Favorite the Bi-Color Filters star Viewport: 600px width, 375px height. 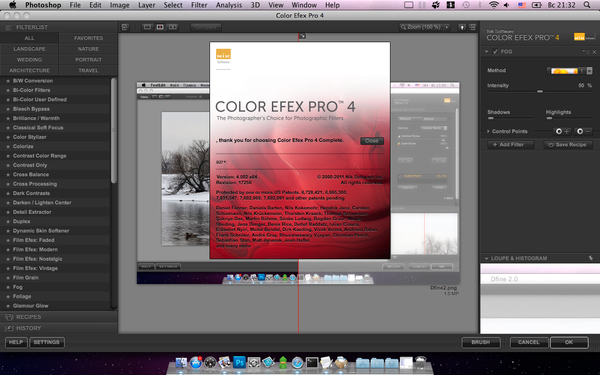pos(7,90)
